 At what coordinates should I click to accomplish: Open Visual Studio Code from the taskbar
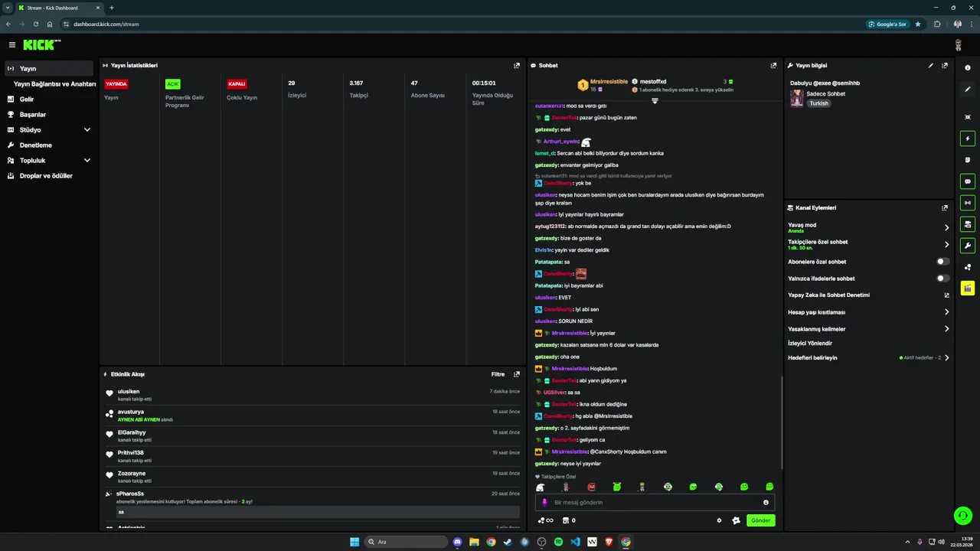(575, 542)
